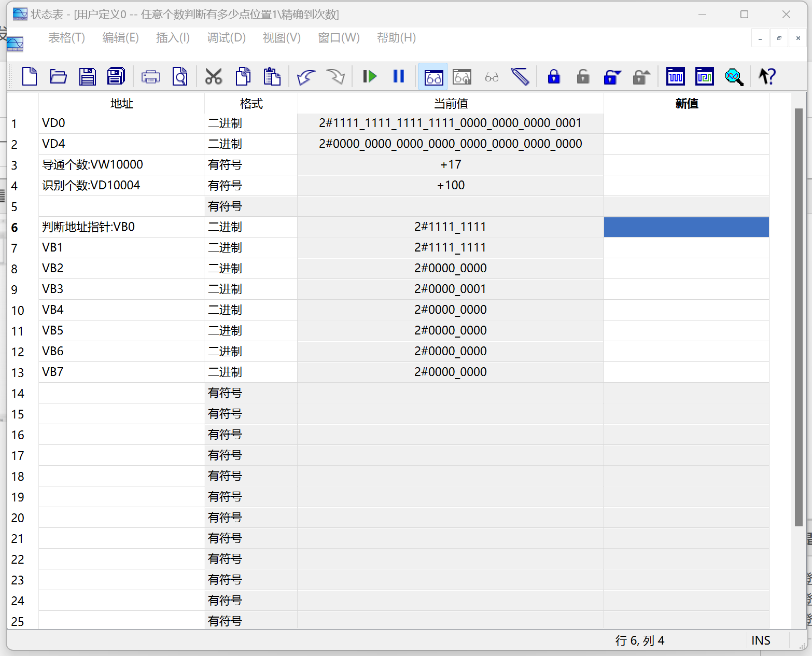This screenshot has width=812, height=656.
Task: Click the Paste clipboard icon
Action: point(272,77)
